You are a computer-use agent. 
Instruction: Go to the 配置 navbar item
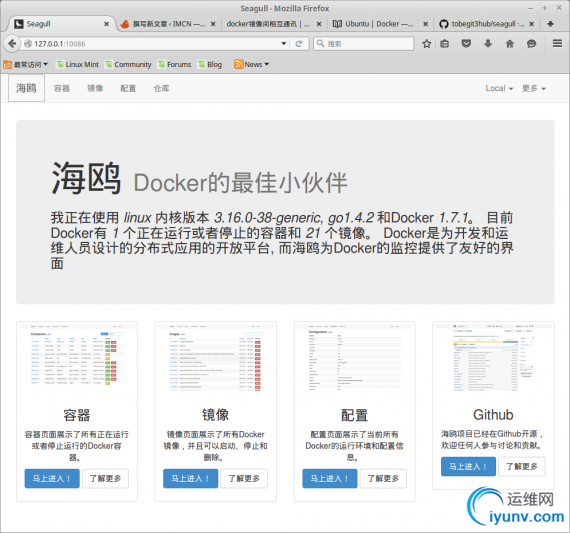[128, 88]
